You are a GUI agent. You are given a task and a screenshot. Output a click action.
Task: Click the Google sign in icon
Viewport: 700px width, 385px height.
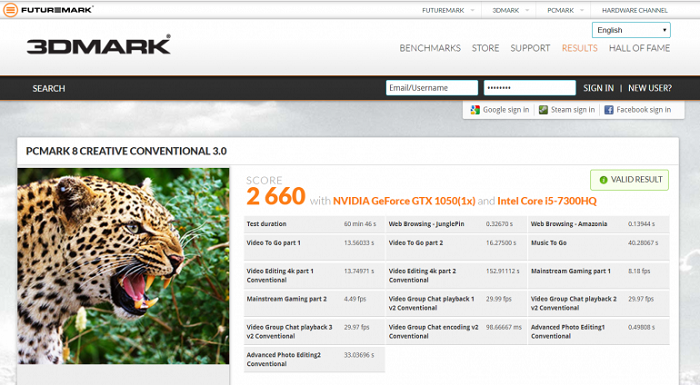tap(475, 109)
